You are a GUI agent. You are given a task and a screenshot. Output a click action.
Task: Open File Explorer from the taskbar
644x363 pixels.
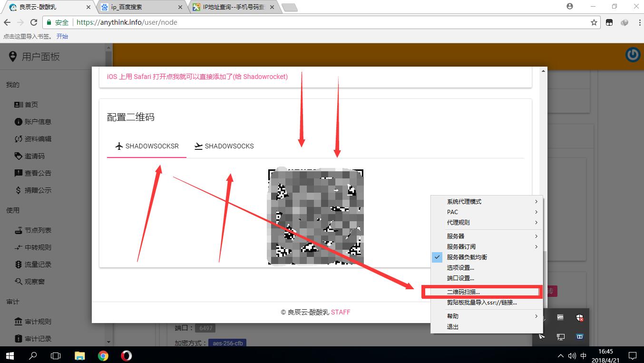[x=80, y=355]
